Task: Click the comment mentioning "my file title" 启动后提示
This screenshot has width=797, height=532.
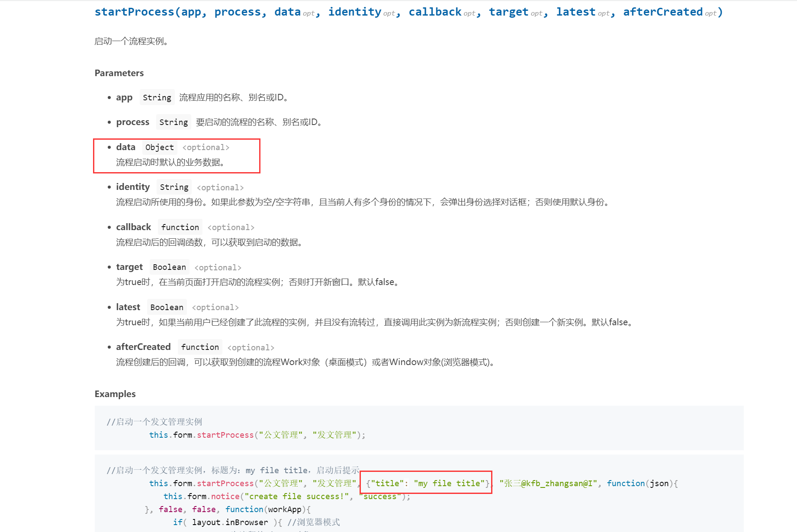Action: click(x=233, y=471)
